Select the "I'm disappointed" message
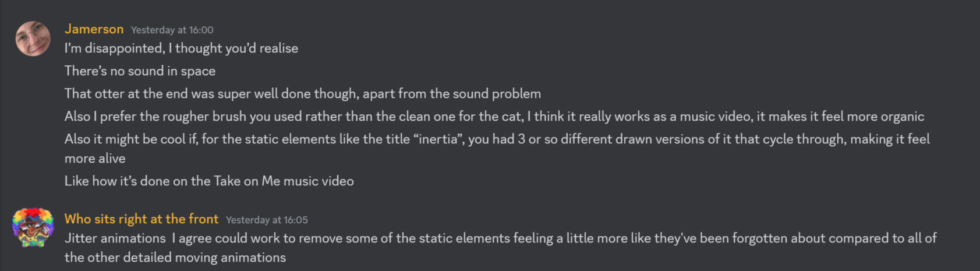This screenshot has width=980, height=271. [181, 48]
